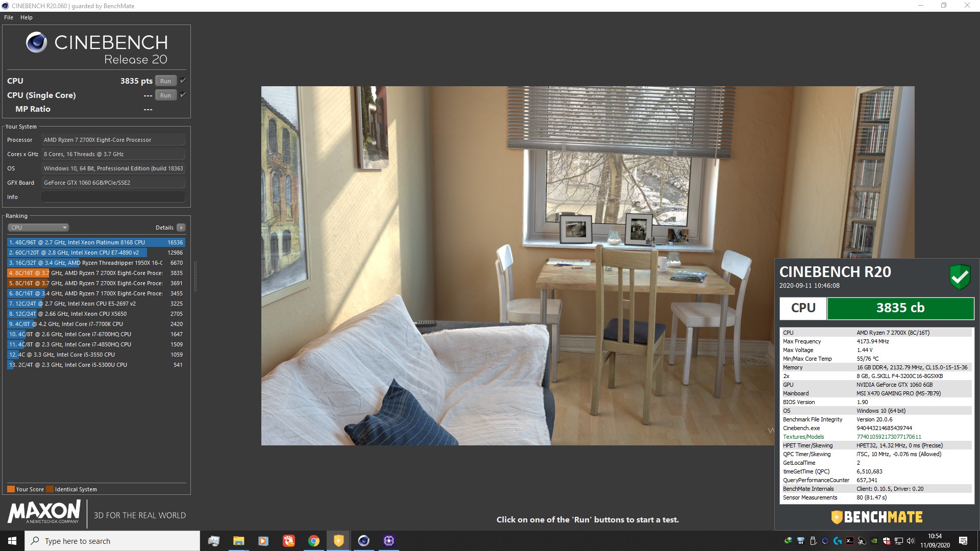The width and height of the screenshot is (980, 551).
Task: Open File Explorer from taskbar
Action: click(239, 541)
